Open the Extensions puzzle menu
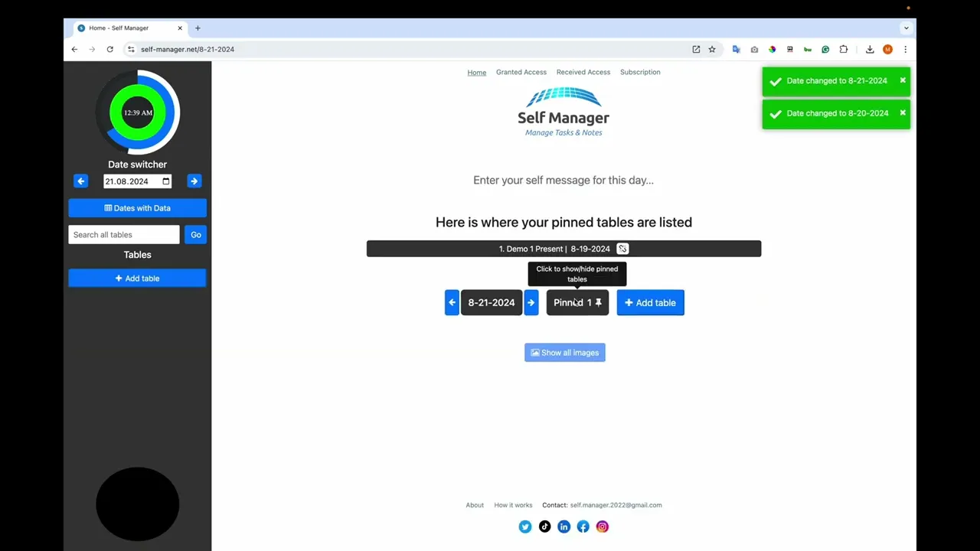The width and height of the screenshot is (980, 551). pos(844,49)
